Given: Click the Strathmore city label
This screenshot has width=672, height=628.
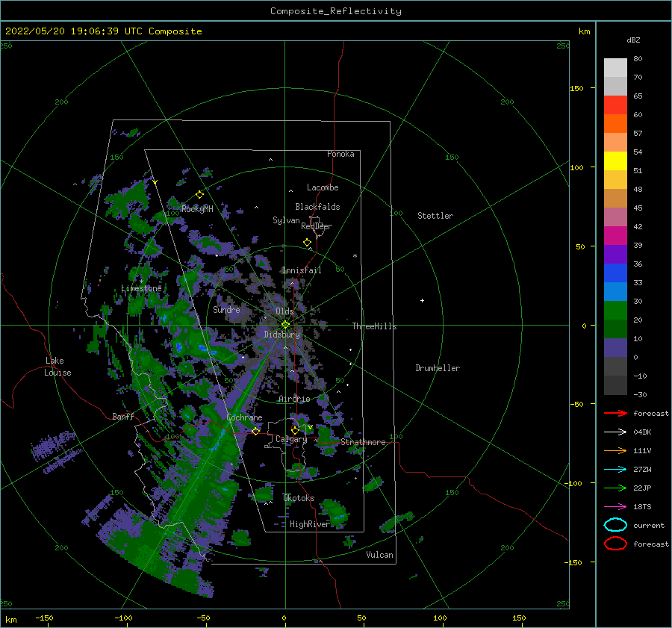Looking at the screenshot, I should [363, 442].
